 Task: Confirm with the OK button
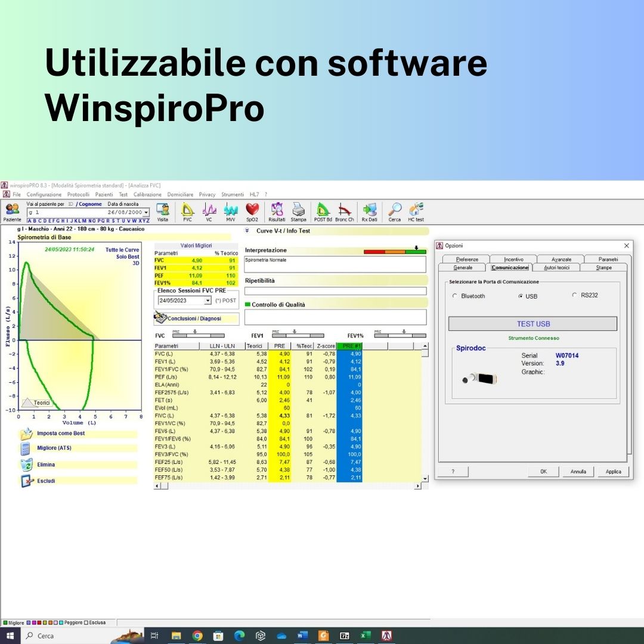(543, 472)
